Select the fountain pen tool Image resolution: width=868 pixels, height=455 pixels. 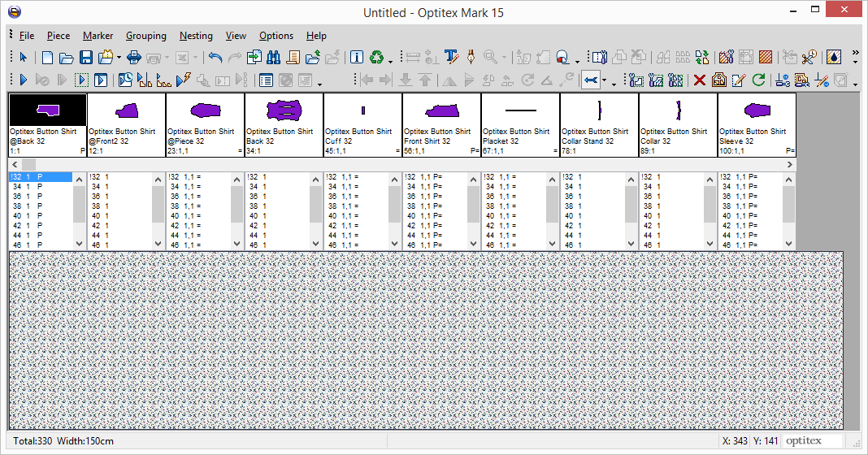(471, 57)
